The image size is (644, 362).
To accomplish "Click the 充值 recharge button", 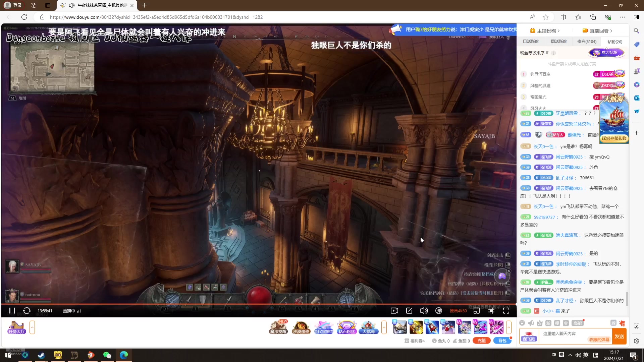I will pos(481,341).
